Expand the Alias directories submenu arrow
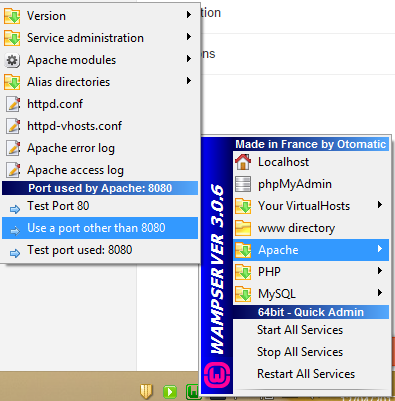This screenshot has width=395, height=401. tap(189, 81)
